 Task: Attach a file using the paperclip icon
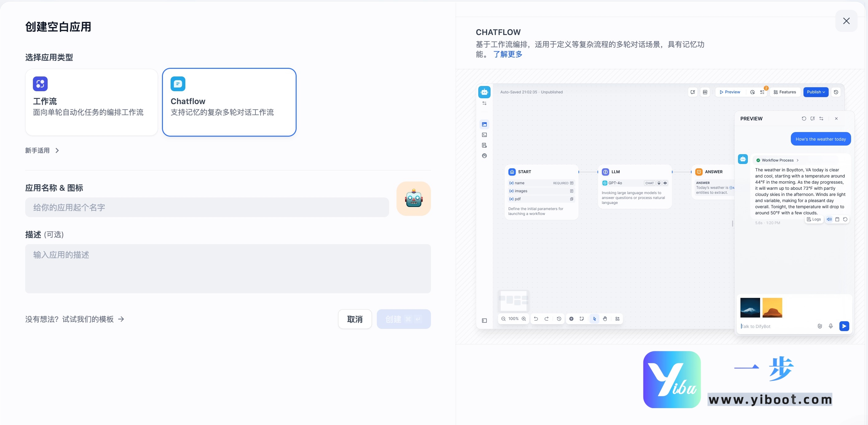tap(820, 326)
